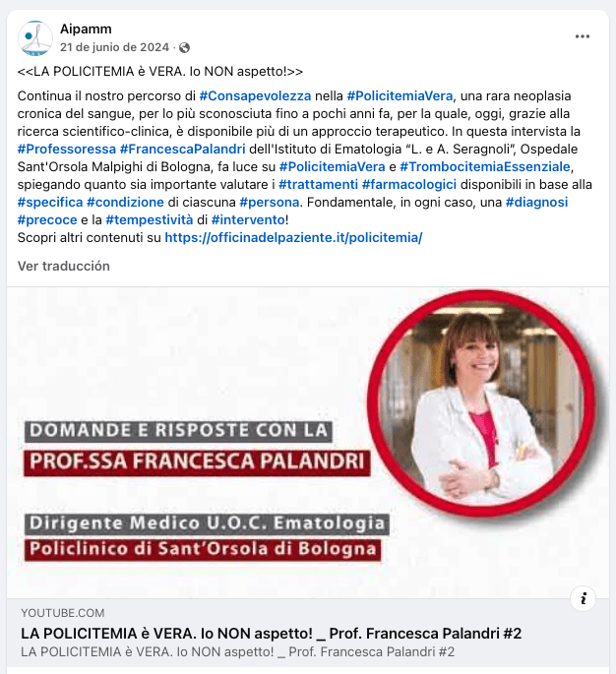Screen dimensions: 616x674
Task: Open the #PolicitemiaVera hashtag after 'nella'
Action: [x=400, y=95]
